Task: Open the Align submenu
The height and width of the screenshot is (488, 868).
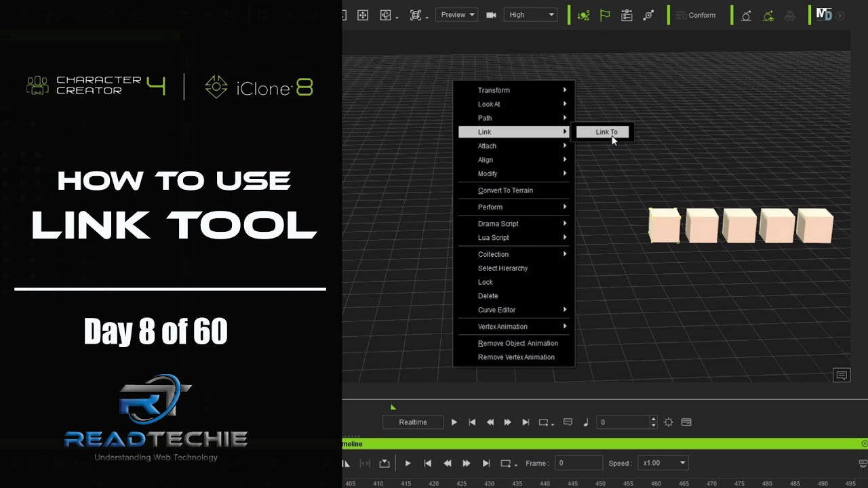Action: tap(513, 160)
